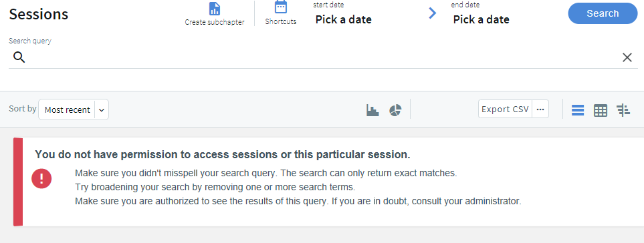Pick an end date
This screenshot has width=644, height=243.
point(481,19)
